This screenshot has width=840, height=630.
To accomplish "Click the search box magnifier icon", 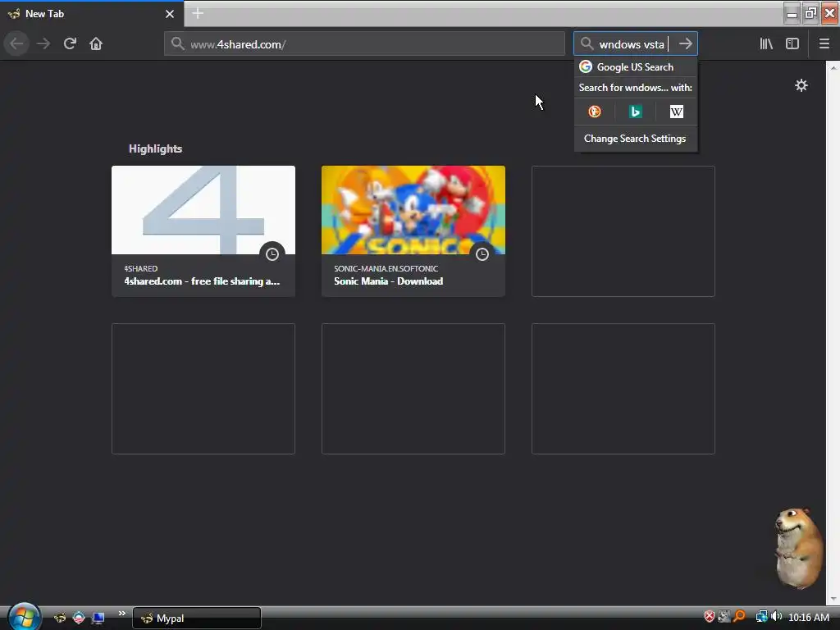I will click(x=587, y=43).
